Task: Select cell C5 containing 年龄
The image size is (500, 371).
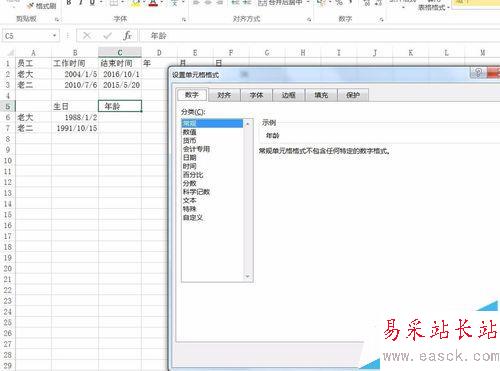Action: tap(120, 106)
